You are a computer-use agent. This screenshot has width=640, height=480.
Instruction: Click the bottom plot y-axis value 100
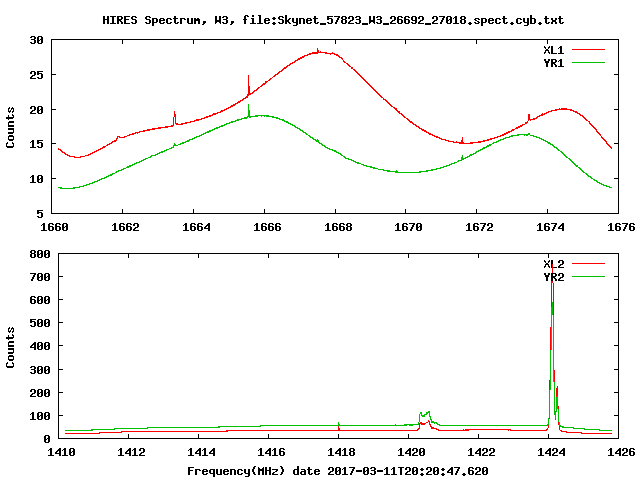click(40, 416)
